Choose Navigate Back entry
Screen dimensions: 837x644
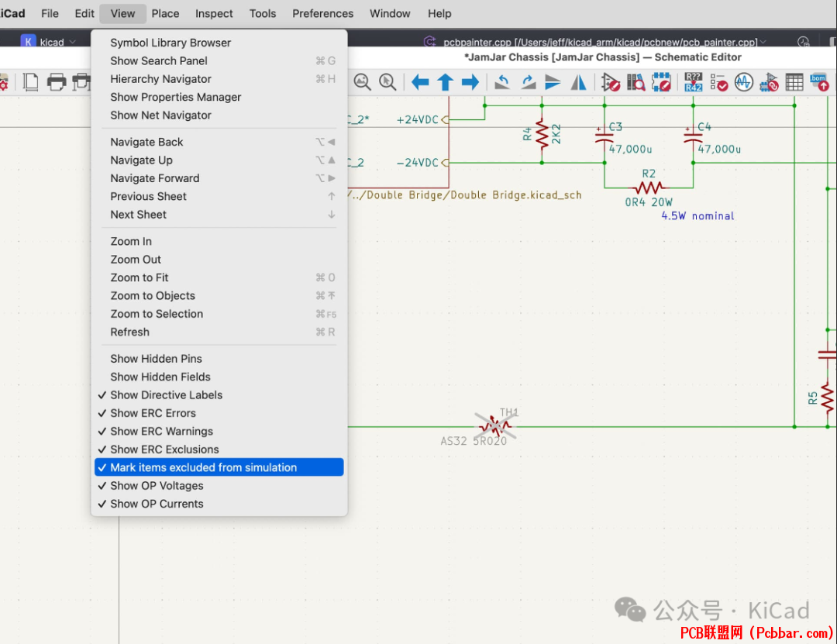click(x=219, y=142)
